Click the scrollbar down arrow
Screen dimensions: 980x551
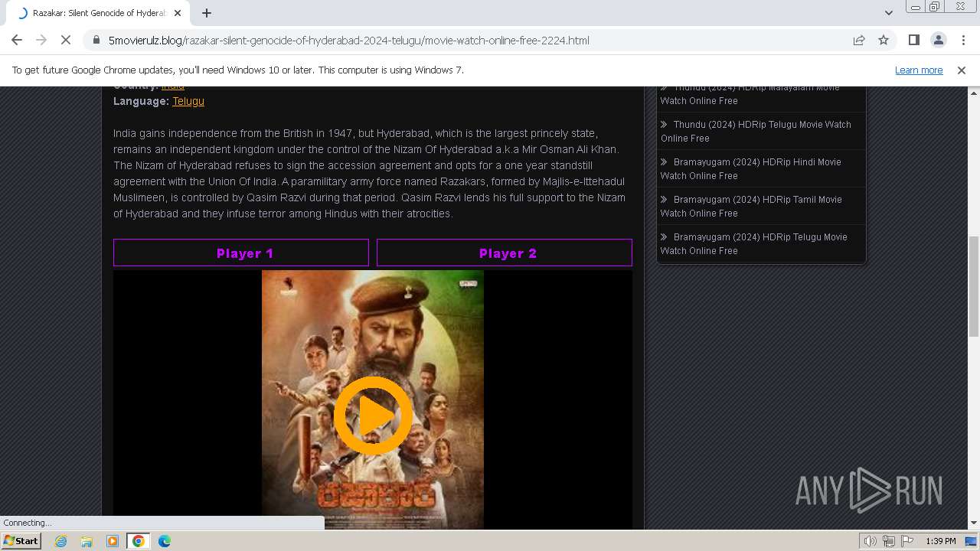[974, 523]
